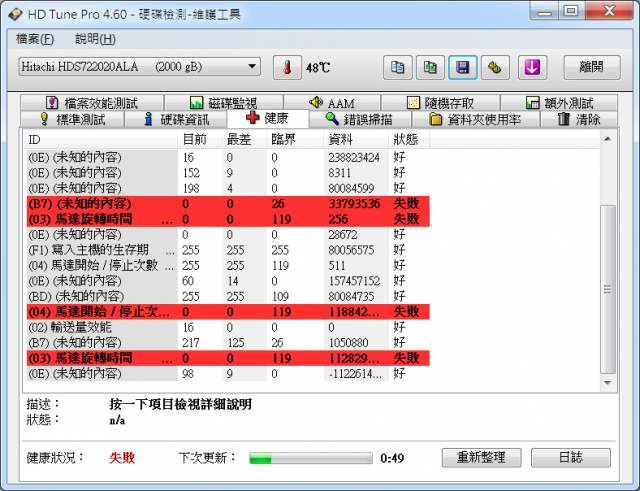
Task: Select row (0E) with data 28672
Action: (228, 234)
